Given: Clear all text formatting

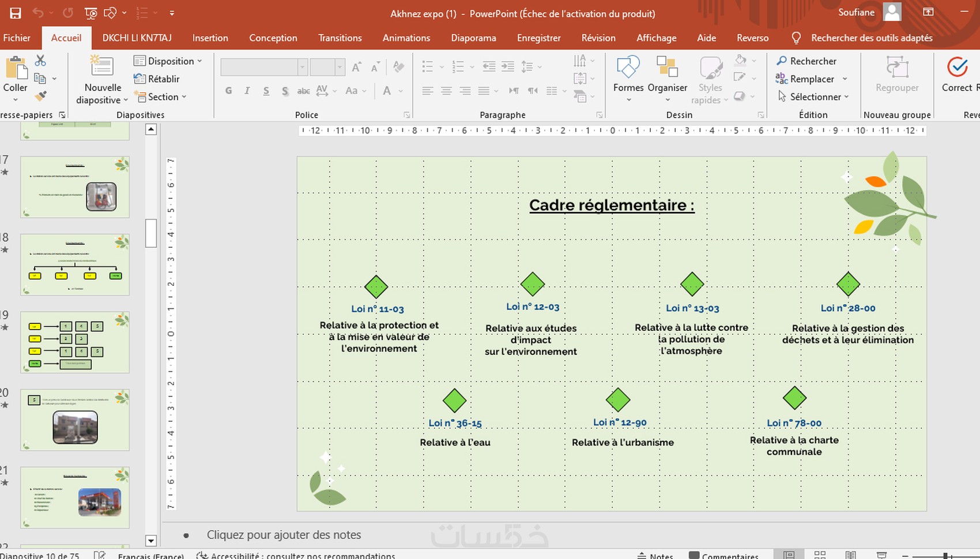Looking at the screenshot, I should click(398, 67).
